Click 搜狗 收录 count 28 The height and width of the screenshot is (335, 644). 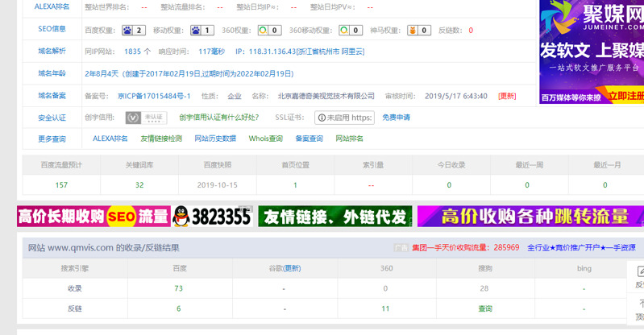pos(484,288)
